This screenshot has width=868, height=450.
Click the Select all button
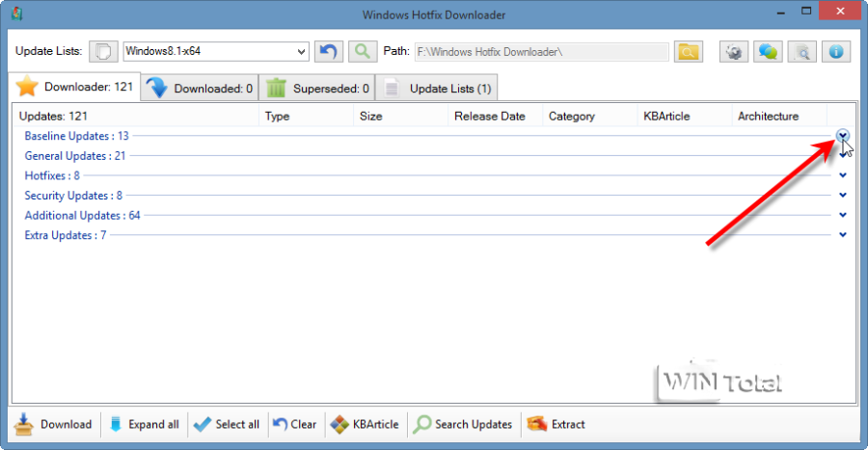pos(228,424)
